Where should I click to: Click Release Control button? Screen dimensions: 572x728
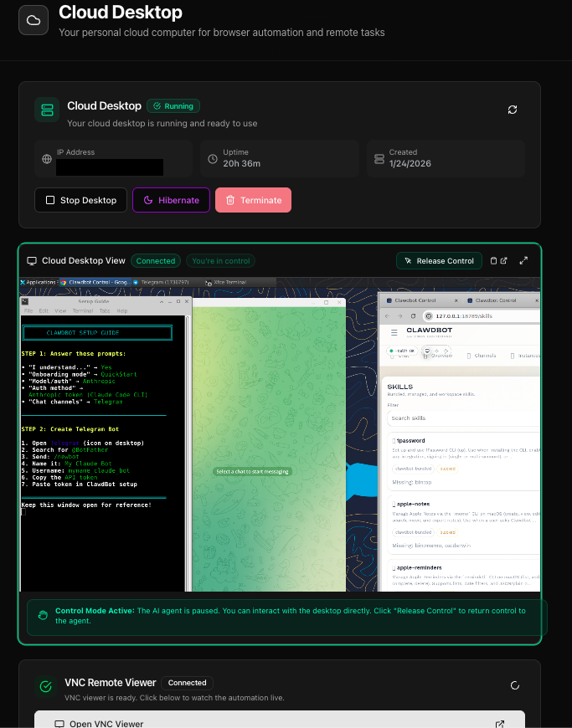439,261
